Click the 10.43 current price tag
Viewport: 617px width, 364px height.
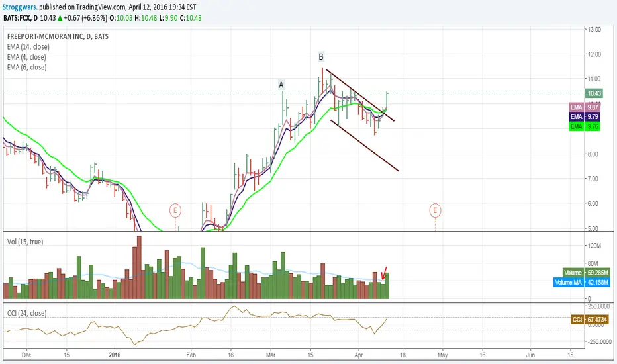click(x=594, y=93)
